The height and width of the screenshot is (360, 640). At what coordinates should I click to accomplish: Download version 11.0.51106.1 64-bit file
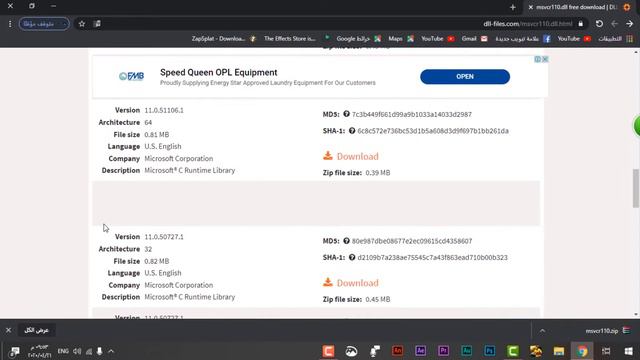point(351,156)
